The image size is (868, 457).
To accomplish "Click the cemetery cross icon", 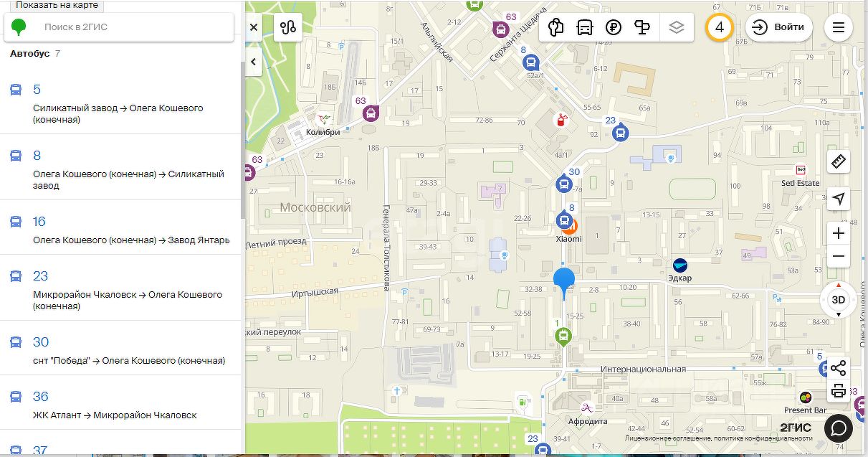I will click(396, 390).
